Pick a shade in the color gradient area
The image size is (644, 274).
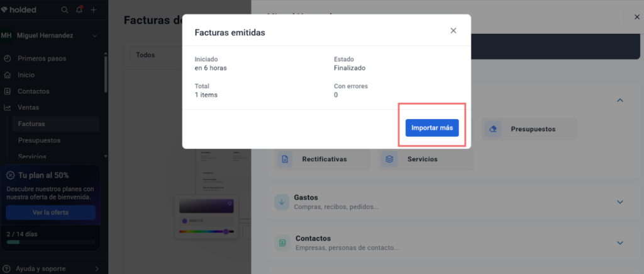(x=206, y=206)
